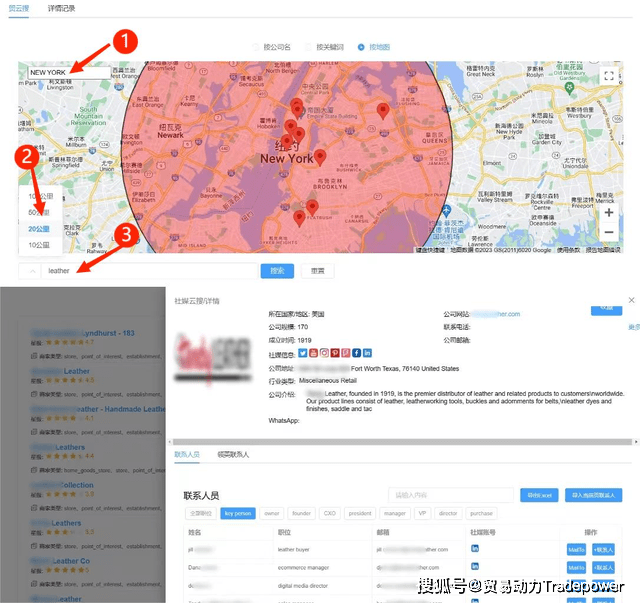Open the company website link

tap(496, 314)
